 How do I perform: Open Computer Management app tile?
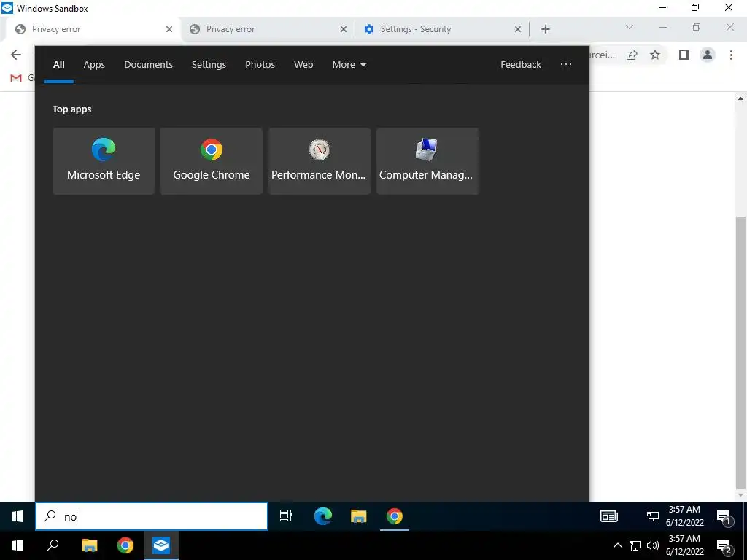[427, 160]
